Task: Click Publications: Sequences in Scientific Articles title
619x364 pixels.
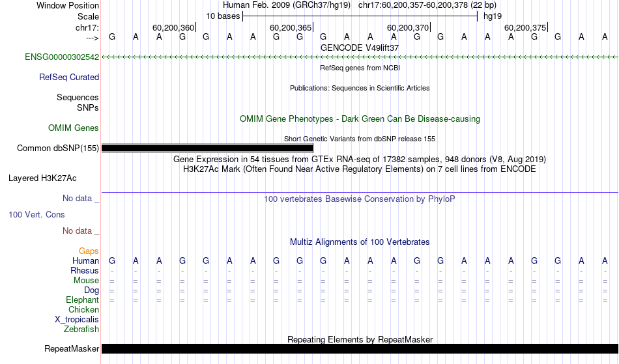Action: [360, 88]
